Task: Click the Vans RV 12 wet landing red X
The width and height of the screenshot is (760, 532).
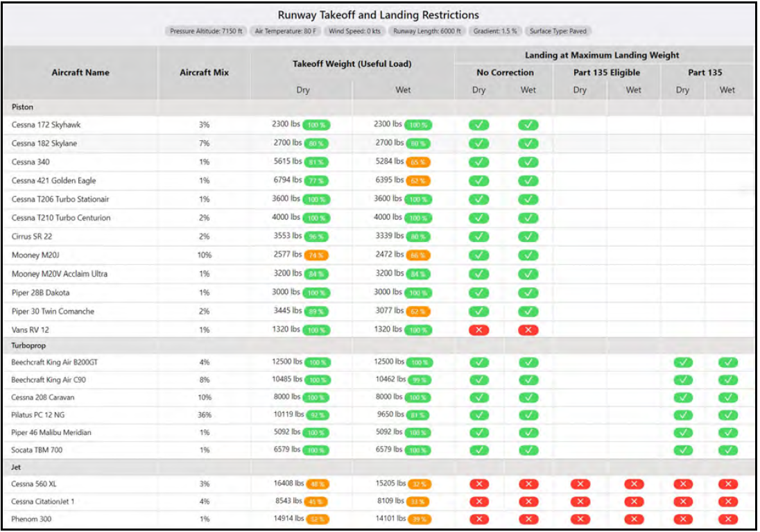Action: pos(528,330)
